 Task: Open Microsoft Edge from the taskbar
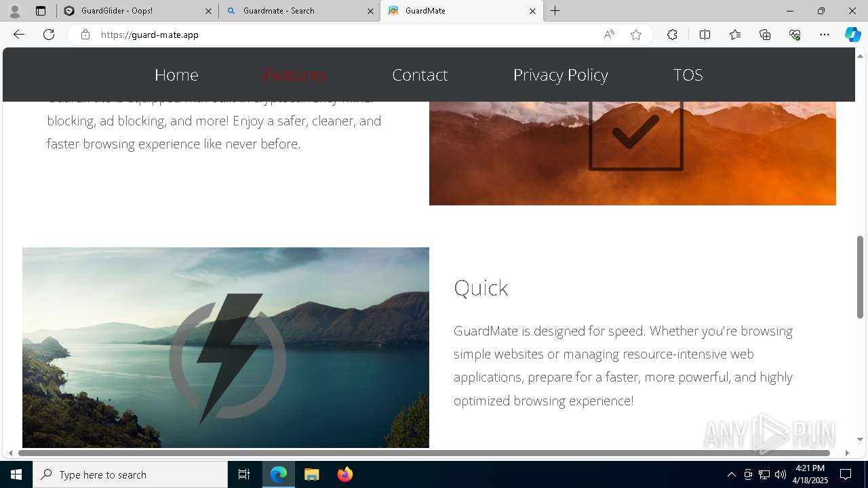click(x=279, y=474)
